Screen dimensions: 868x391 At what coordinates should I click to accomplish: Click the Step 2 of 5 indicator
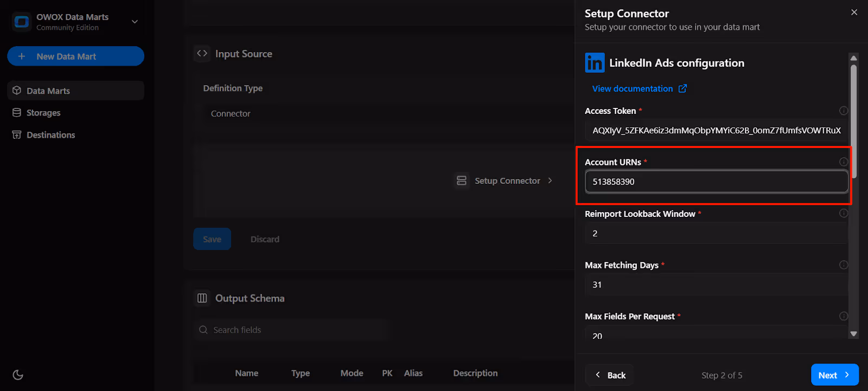point(722,375)
